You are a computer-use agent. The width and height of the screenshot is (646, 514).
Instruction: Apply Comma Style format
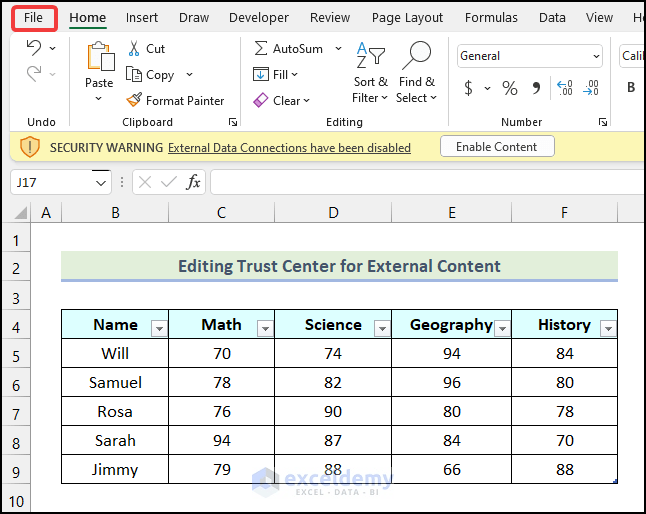tap(536, 88)
